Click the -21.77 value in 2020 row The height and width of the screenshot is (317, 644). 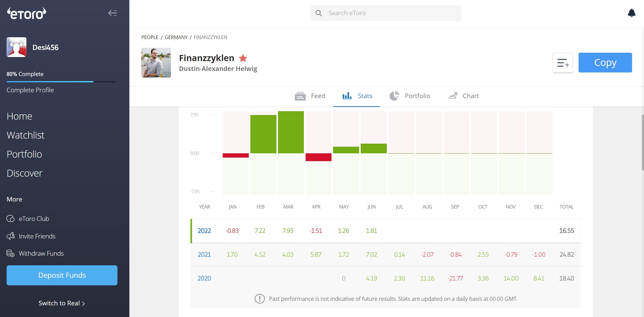455,278
